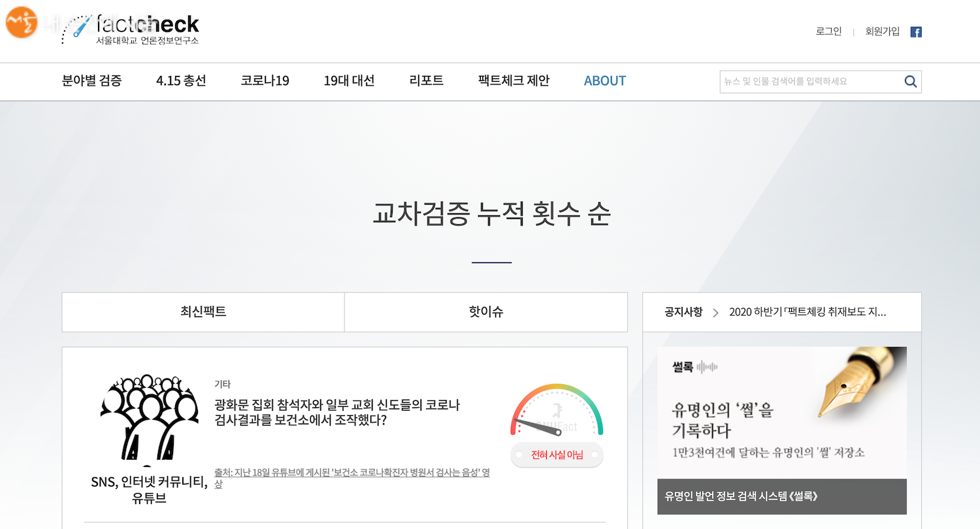Click the SNU factcheck logo
The width and height of the screenshot is (980, 529).
click(x=131, y=30)
